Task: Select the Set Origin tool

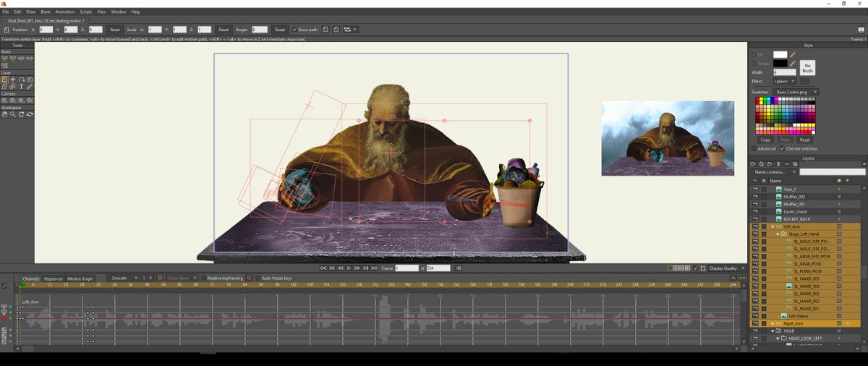Action: click(x=13, y=79)
